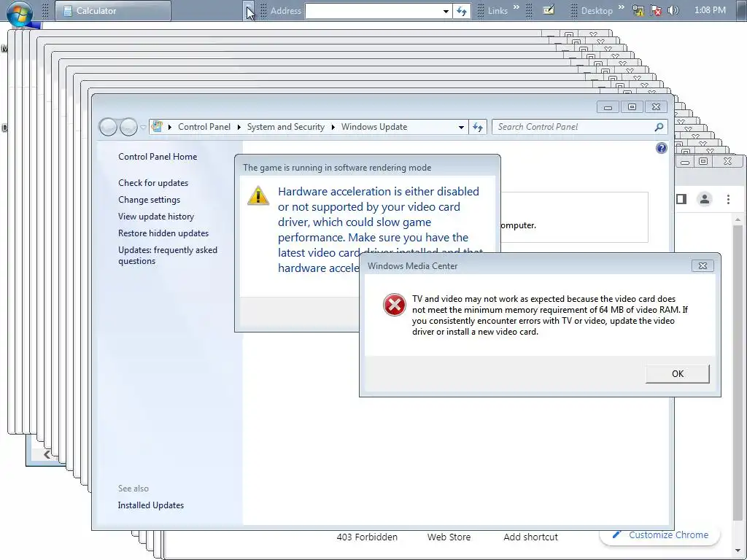Click the red error icon in Media Center dialog

pos(395,305)
